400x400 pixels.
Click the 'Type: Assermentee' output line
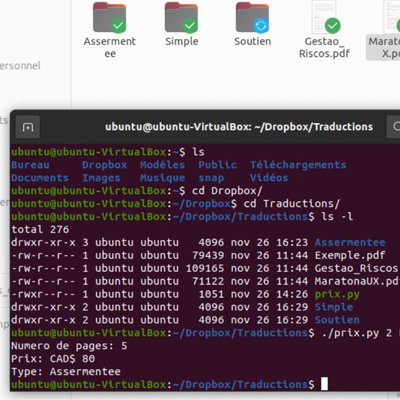66,372
